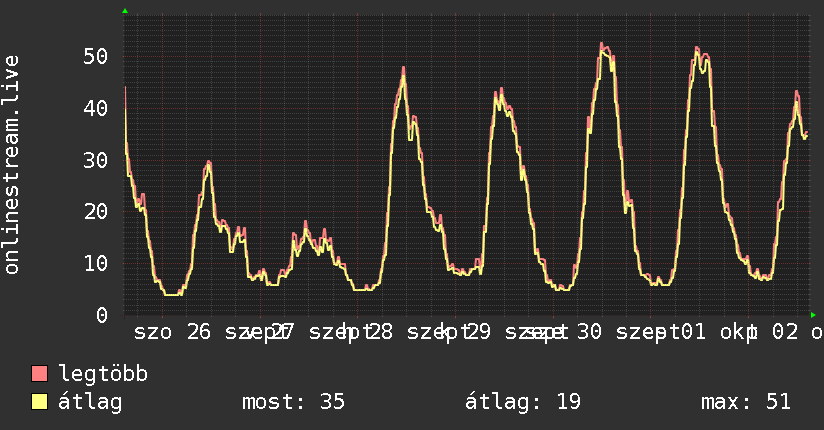
Task: Click the y-axis label 30
Action: (96, 160)
